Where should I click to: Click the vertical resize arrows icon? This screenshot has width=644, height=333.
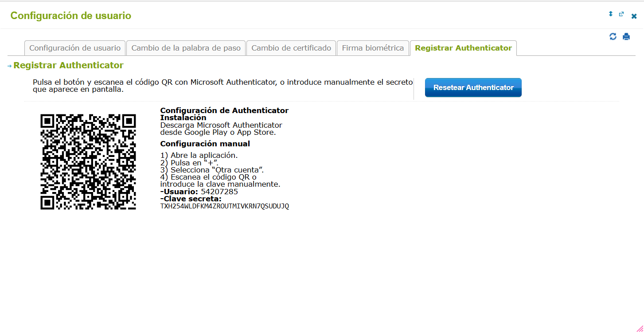click(x=610, y=14)
